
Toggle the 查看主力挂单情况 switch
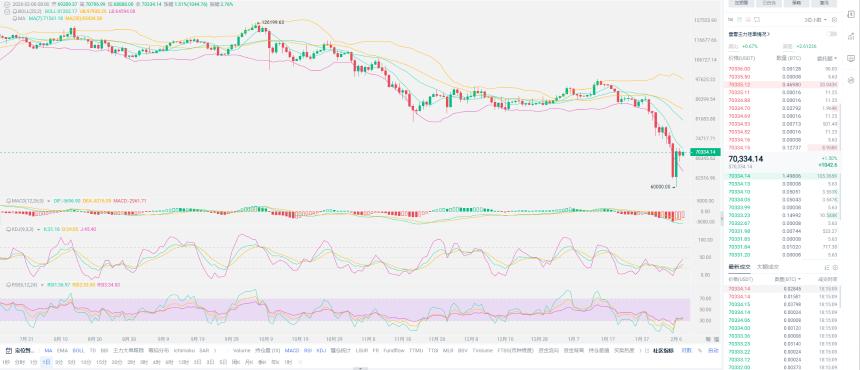coord(832,34)
